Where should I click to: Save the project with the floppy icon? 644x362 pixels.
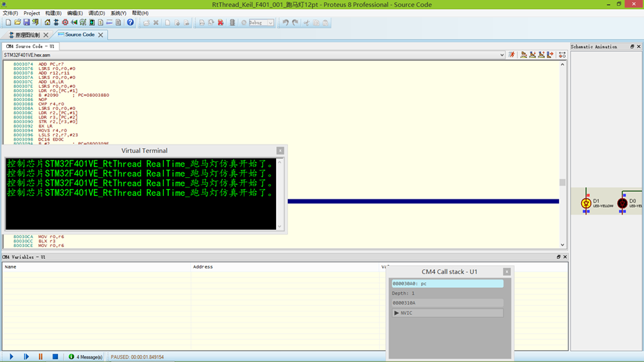pyautogui.click(x=26, y=22)
